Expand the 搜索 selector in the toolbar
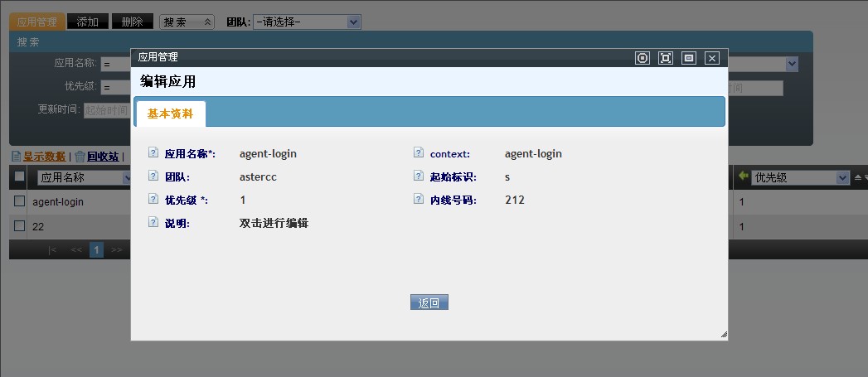 (187, 22)
